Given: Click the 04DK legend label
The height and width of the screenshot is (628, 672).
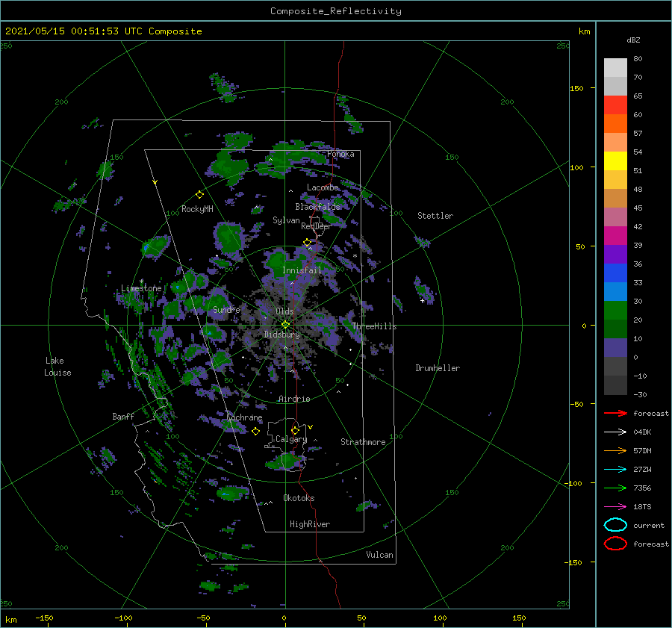Looking at the screenshot, I should pos(642,432).
